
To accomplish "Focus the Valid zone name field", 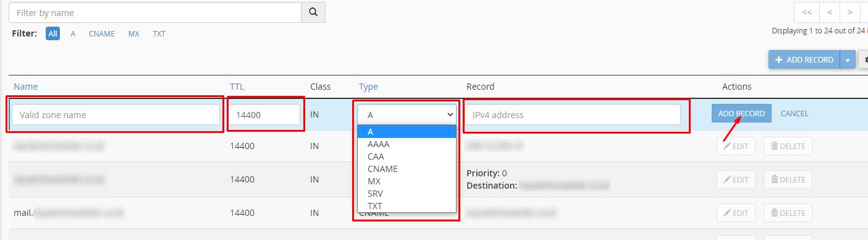I will pyautogui.click(x=116, y=114).
